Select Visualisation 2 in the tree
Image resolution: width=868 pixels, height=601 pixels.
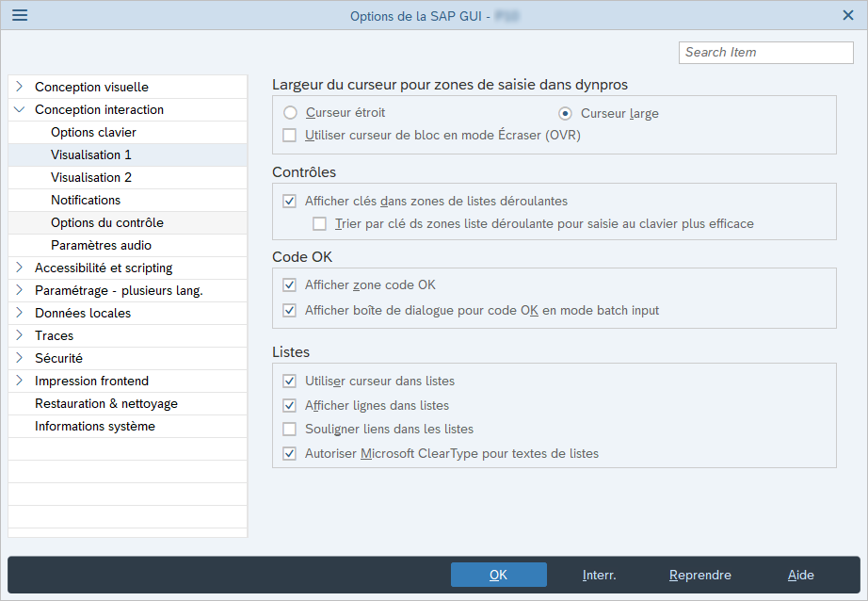(91, 177)
